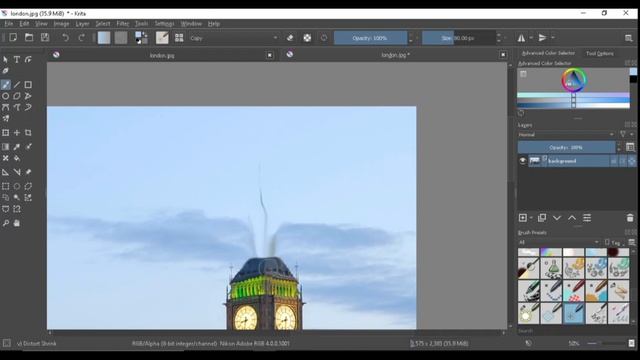Open the Filter menu

(122, 24)
